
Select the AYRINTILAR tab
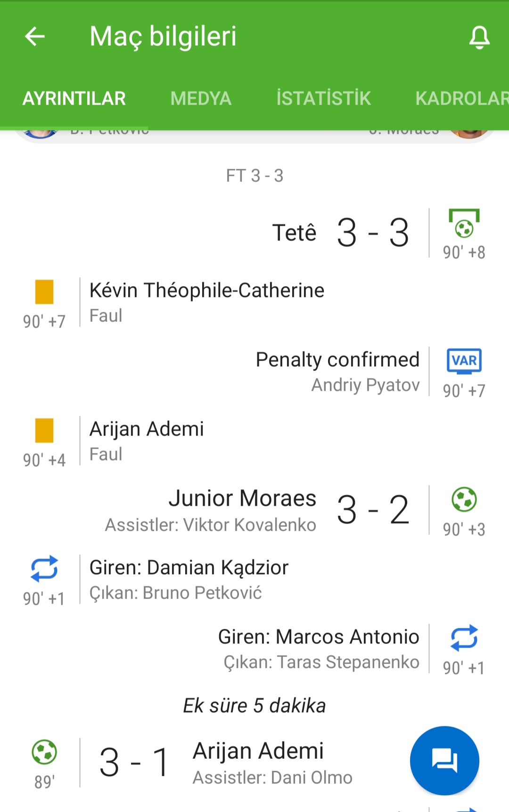click(x=74, y=98)
